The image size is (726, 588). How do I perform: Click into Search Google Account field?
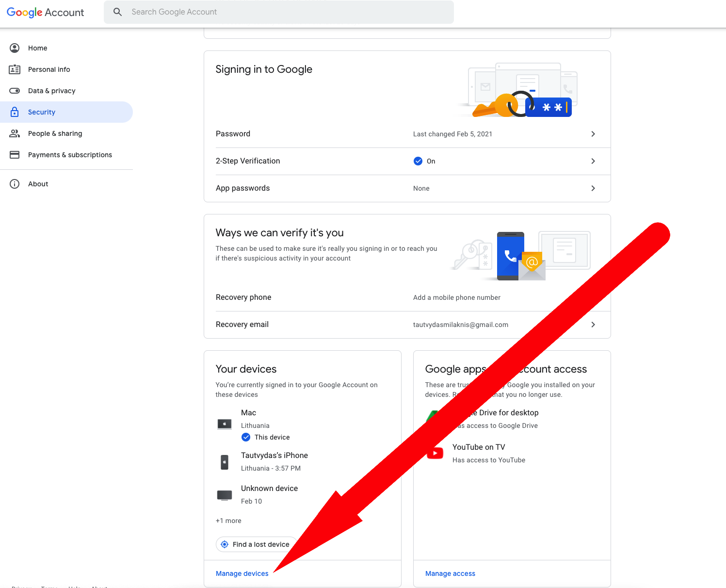click(x=279, y=12)
